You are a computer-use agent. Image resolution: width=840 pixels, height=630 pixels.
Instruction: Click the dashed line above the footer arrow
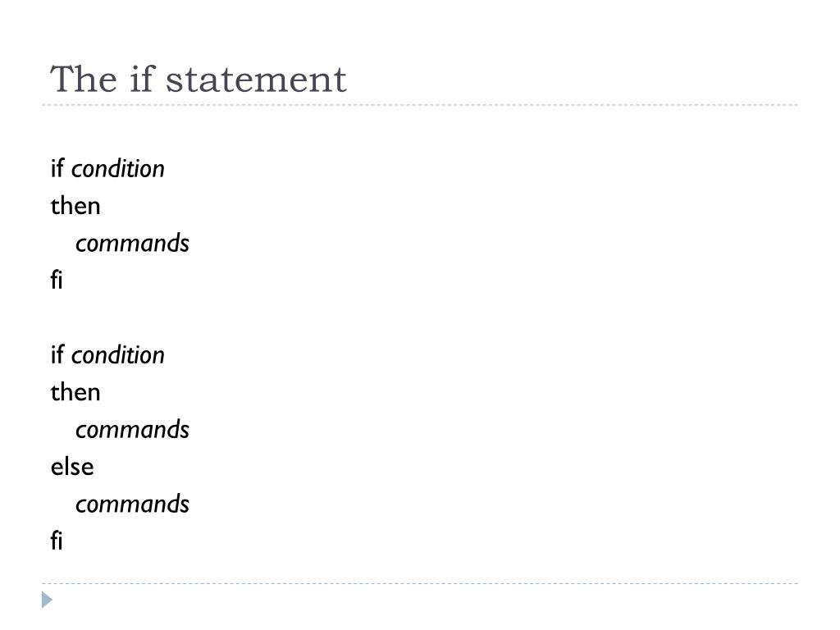[420, 583]
